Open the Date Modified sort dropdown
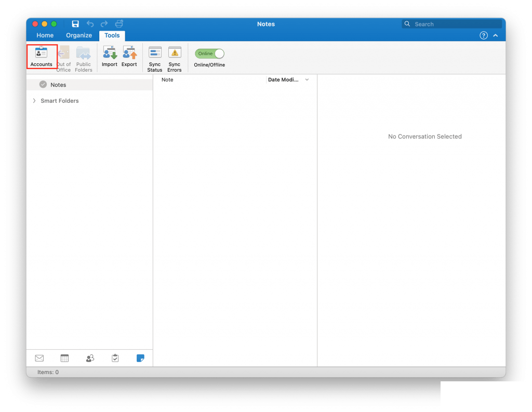 pyautogui.click(x=289, y=79)
